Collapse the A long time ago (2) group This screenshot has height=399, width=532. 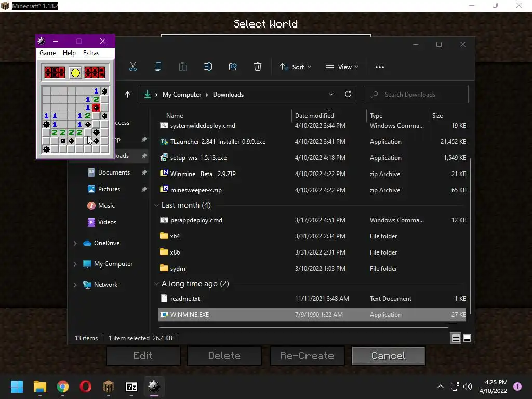156,284
